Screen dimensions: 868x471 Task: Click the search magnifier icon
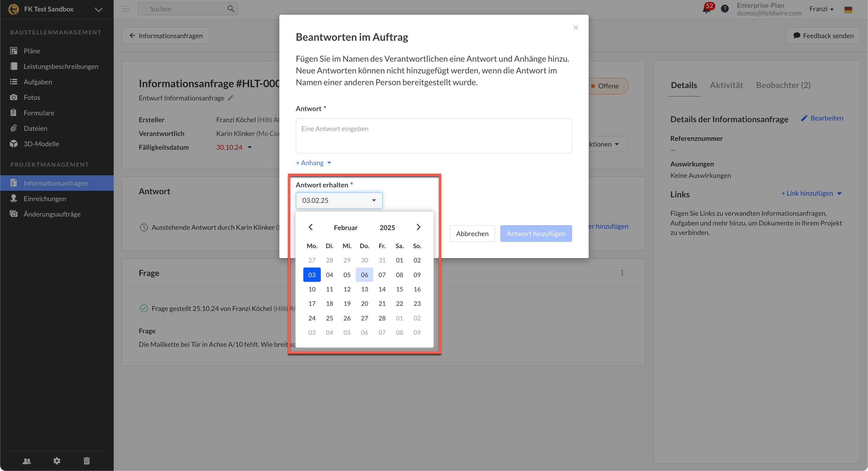(231, 9)
